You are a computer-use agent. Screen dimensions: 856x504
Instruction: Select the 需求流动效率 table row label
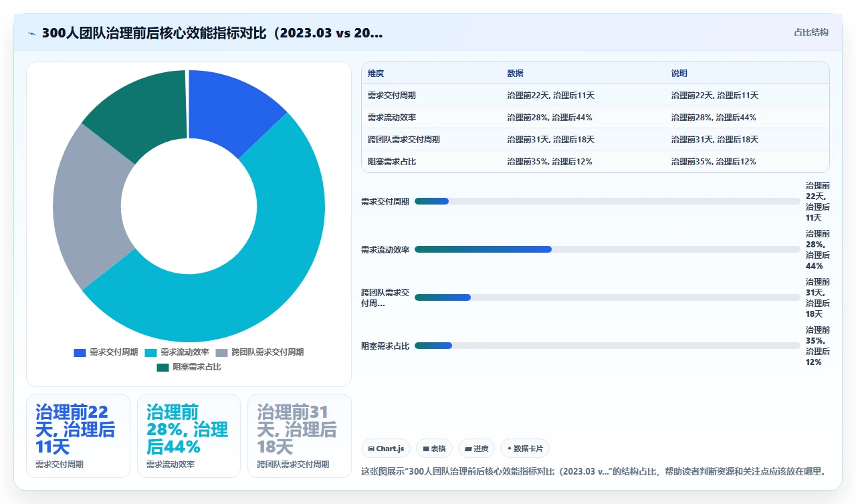click(392, 118)
